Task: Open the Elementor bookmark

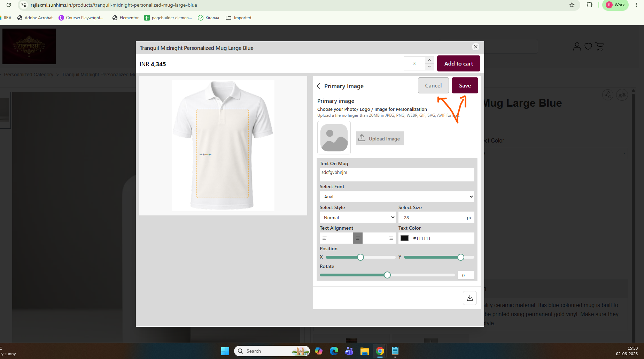Action: point(125,18)
